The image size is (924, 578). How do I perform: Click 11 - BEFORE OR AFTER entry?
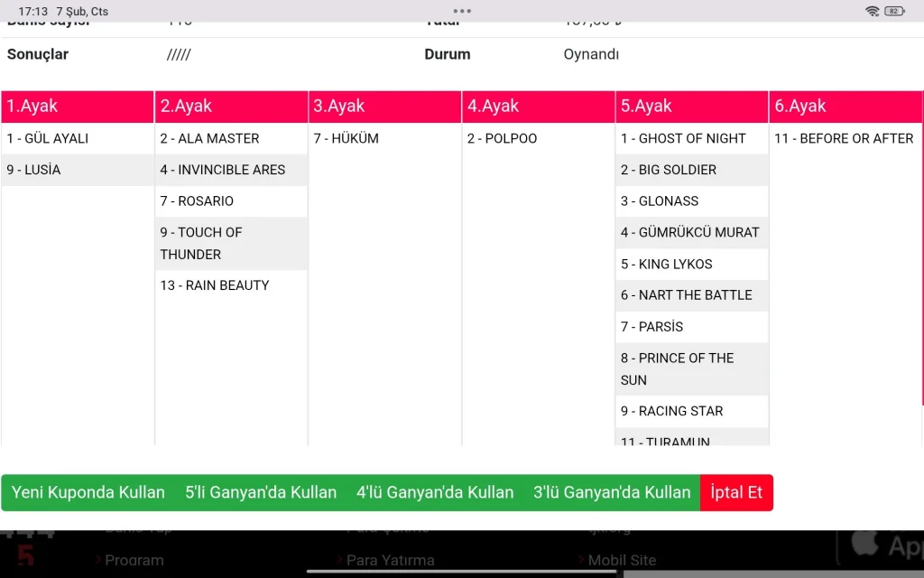coord(844,138)
